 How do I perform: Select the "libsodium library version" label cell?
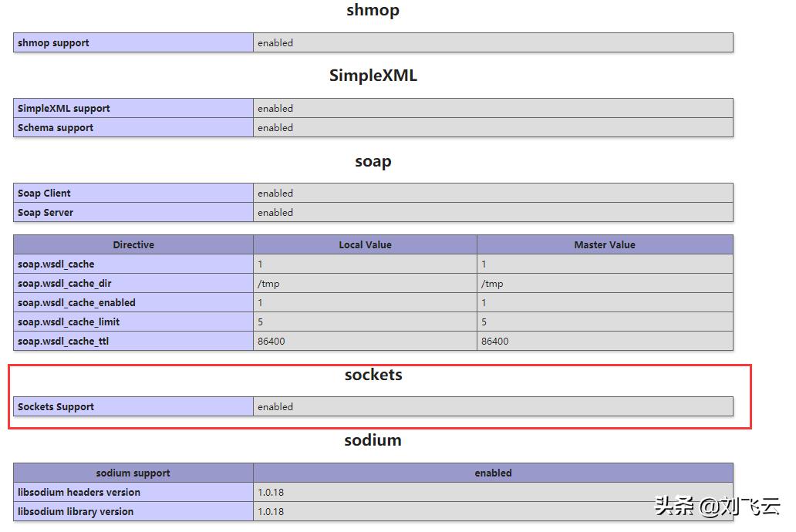click(133, 511)
